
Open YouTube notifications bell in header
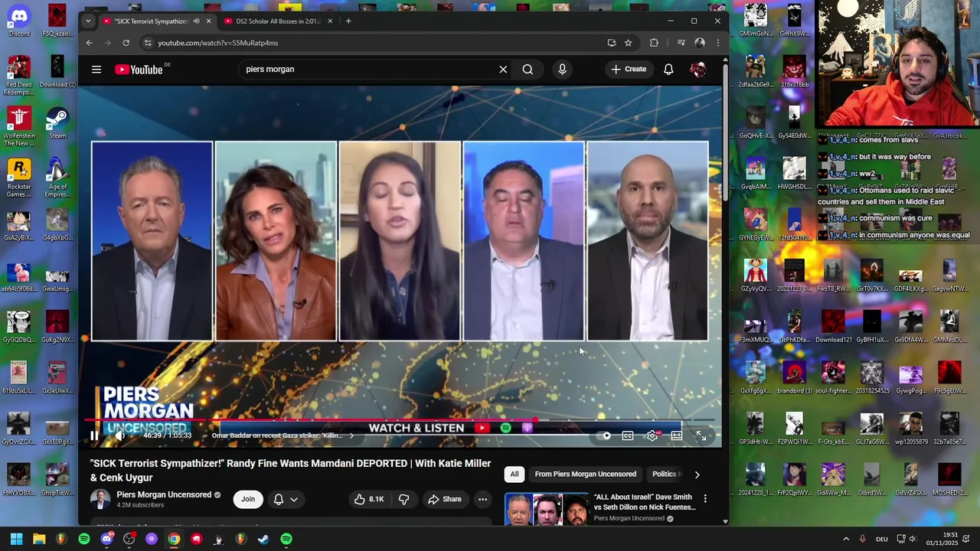point(668,70)
